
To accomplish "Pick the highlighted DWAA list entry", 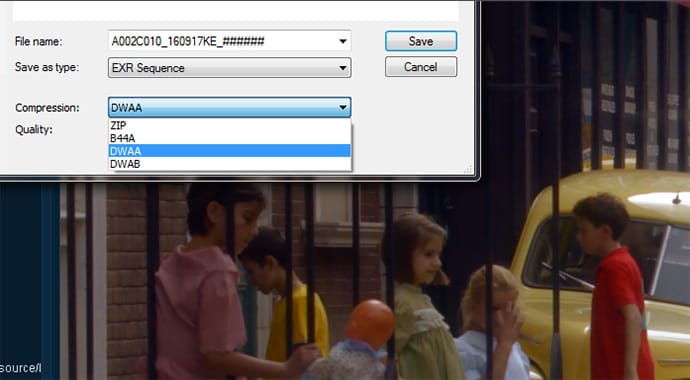I will tap(229, 150).
